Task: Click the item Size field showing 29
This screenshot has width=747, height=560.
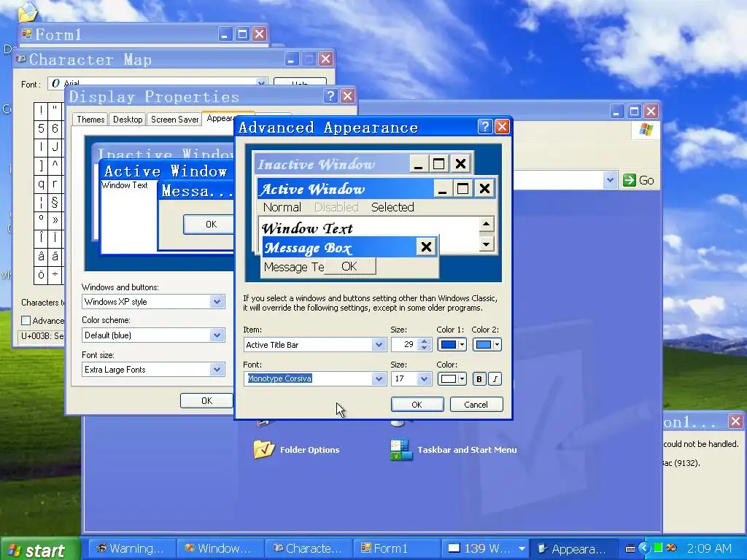Action: click(x=404, y=345)
